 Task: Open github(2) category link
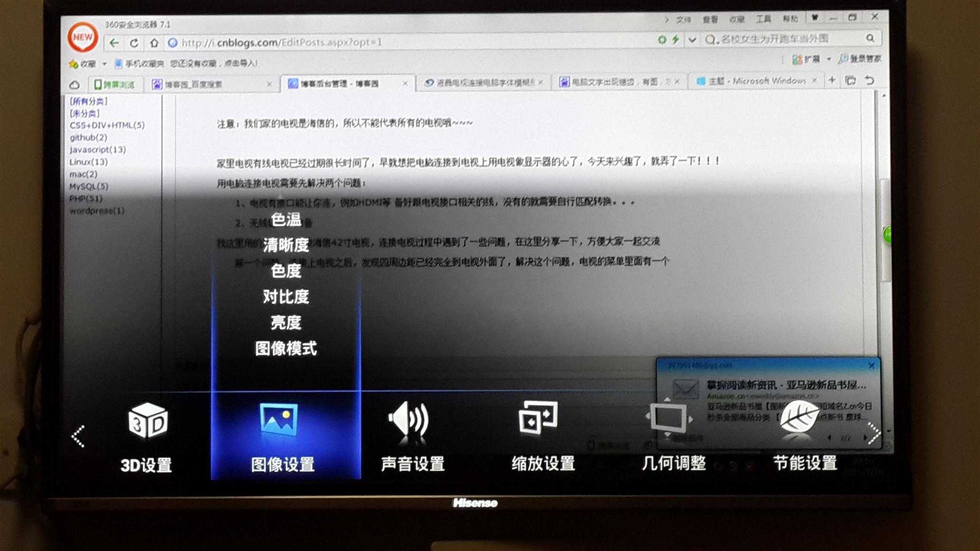point(88,138)
